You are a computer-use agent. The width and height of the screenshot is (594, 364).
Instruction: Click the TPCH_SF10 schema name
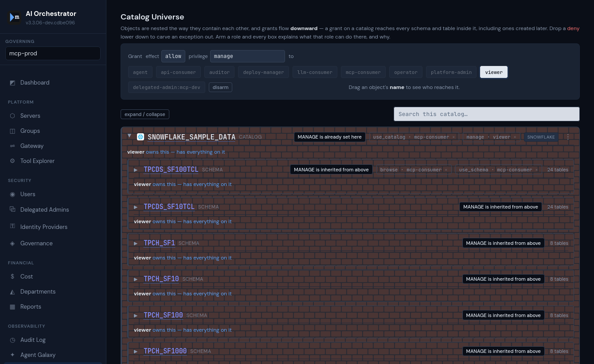[161, 279]
